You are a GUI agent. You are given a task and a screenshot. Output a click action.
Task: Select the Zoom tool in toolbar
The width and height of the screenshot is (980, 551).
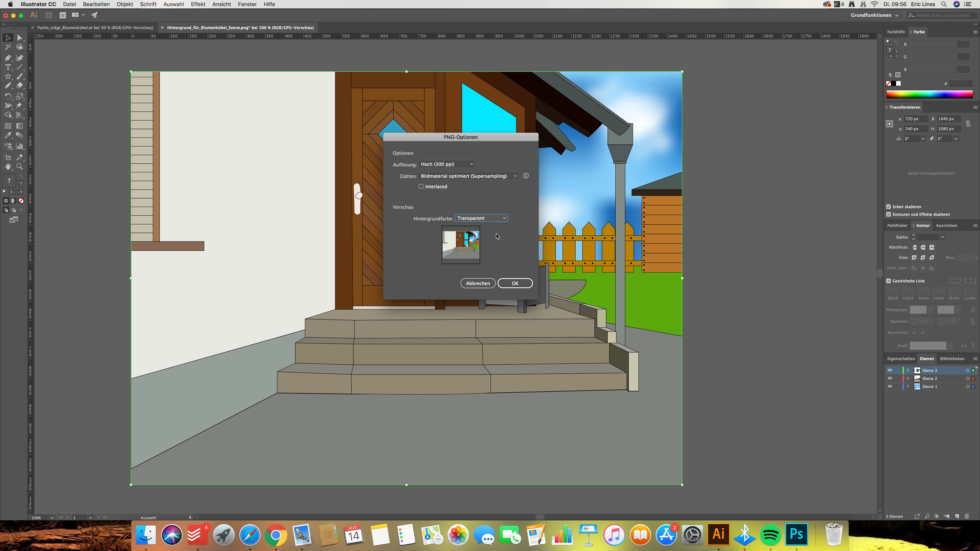tap(19, 167)
